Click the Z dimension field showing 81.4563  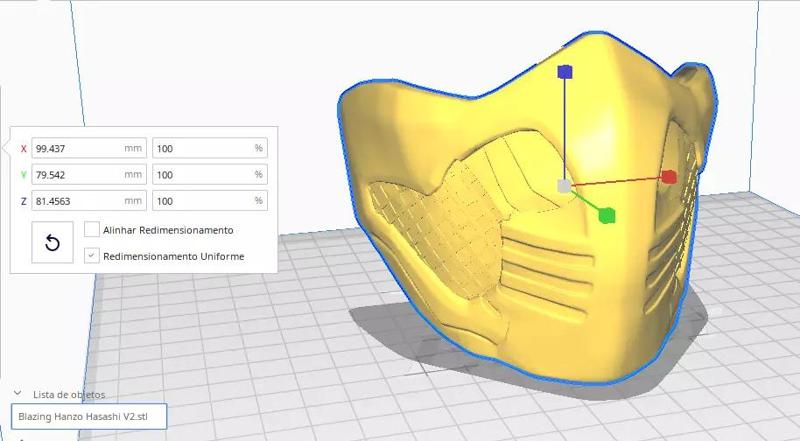pyautogui.click(x=89, y=201)
